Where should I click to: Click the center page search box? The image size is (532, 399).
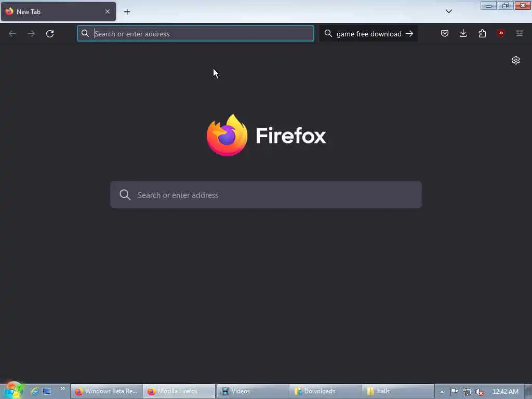(x=266, y=195)
